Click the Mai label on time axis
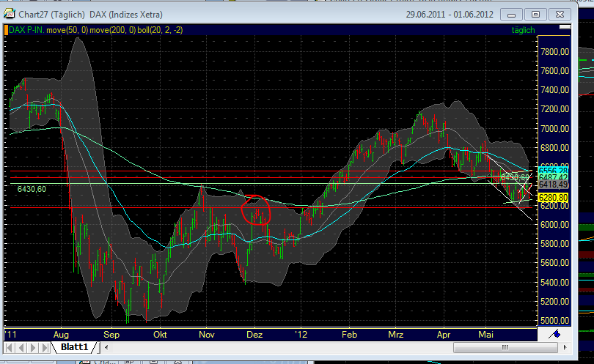Screen dimensions: 594x364 pyautogui.click(x=485, y=335)
